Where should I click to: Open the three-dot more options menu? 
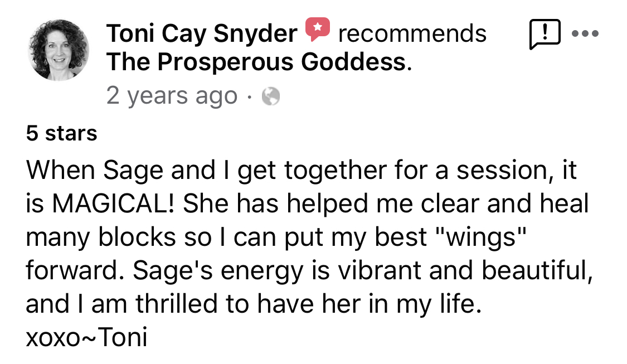point(585,33)
